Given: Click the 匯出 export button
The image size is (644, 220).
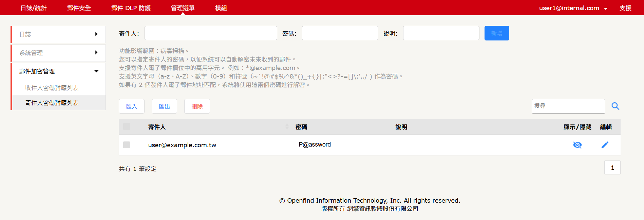Looking at the screenshot, I should click(164, 106).
